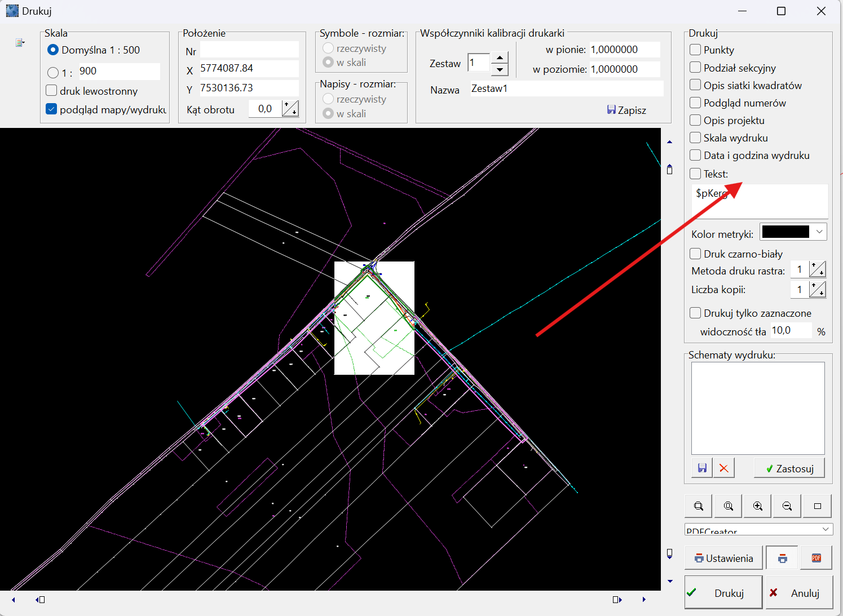
Task: Increase the Zestaw number with the up arrow
Action: click(500, 57)
